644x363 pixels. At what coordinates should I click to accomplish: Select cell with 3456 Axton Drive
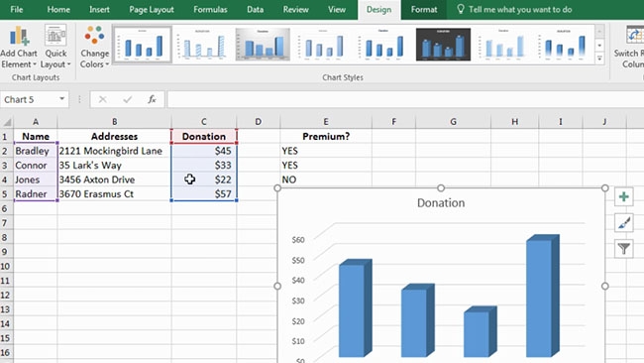[115, 180]
